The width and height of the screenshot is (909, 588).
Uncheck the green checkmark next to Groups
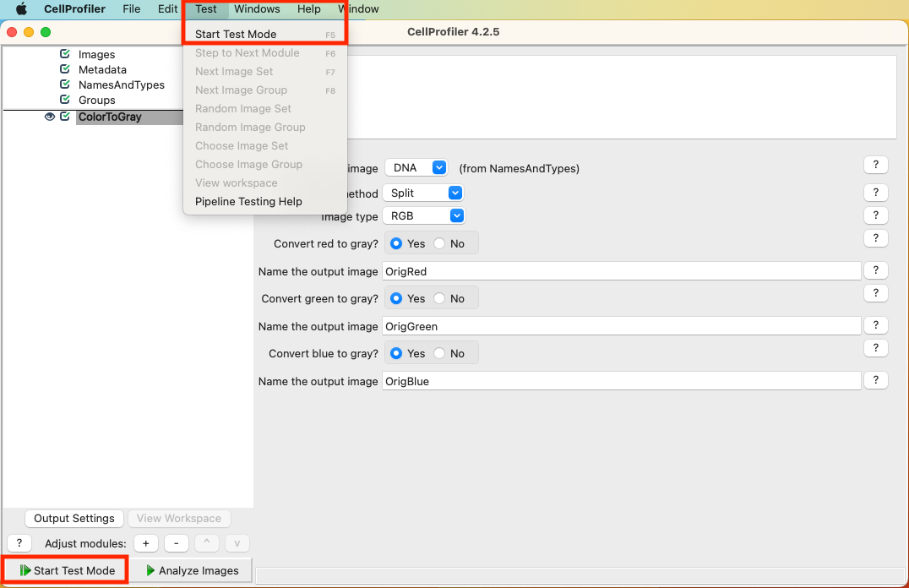pos(64,100)
